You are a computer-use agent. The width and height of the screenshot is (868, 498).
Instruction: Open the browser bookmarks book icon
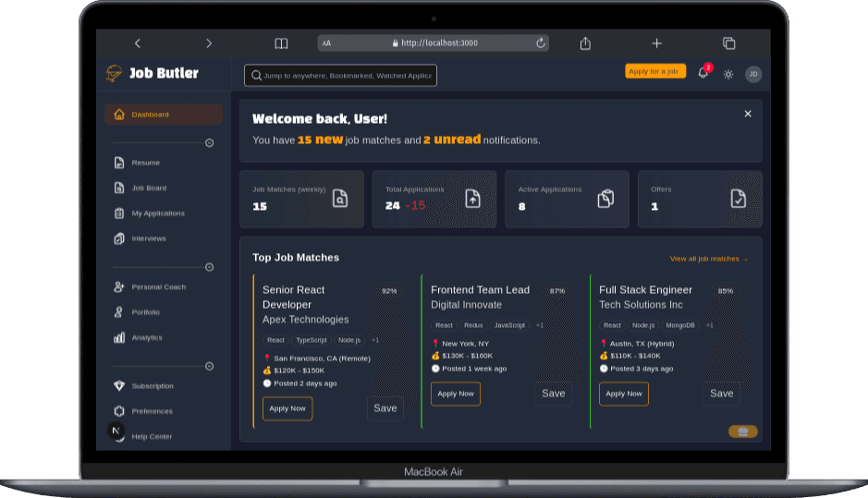(x=281, y=43)
